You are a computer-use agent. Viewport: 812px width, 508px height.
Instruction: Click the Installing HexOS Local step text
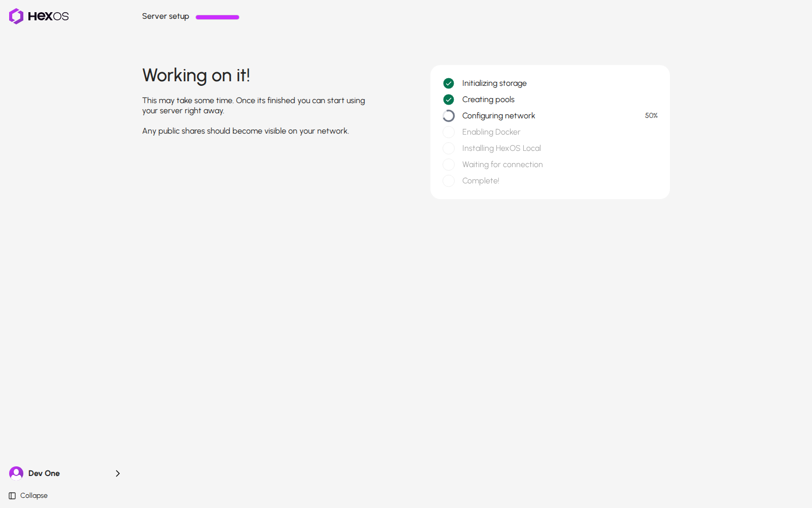(x=501, y=148)
